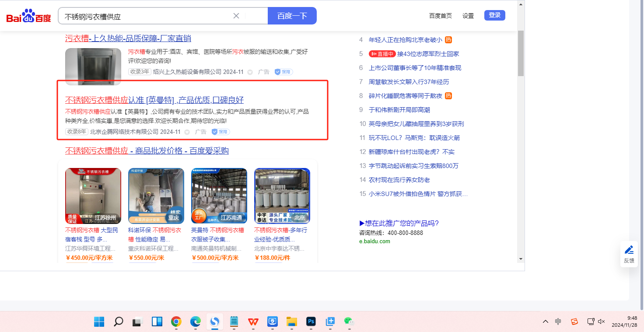Click the 百度一下 search button

(292, 16)
